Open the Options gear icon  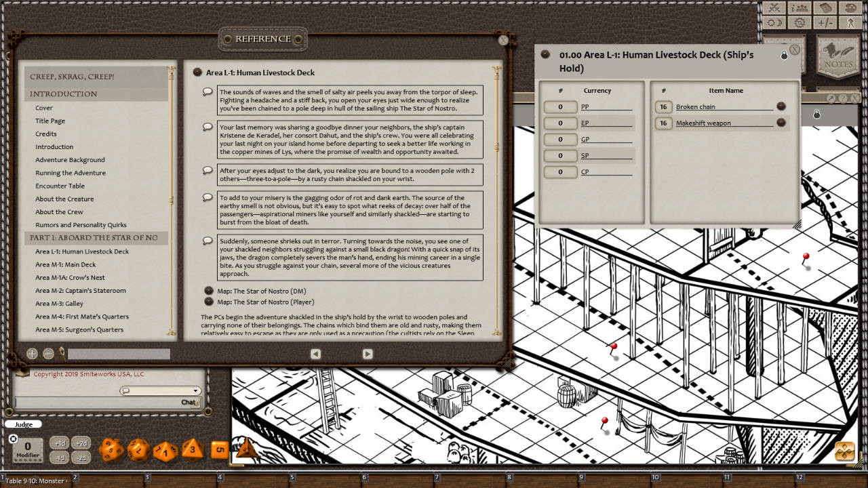(799, 23)
